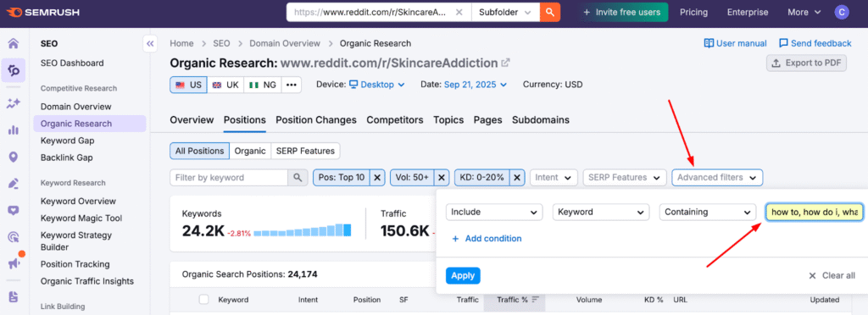The width and height of the screenshot is (868, 315).
Task: Click Send feedback link
Action: point(815,43)
